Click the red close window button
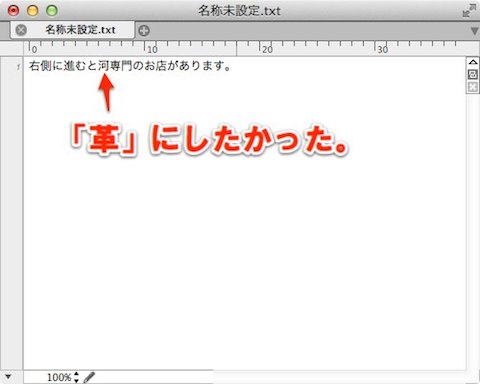This screenshot has width=480, height=384. click(x=13, y=10)
